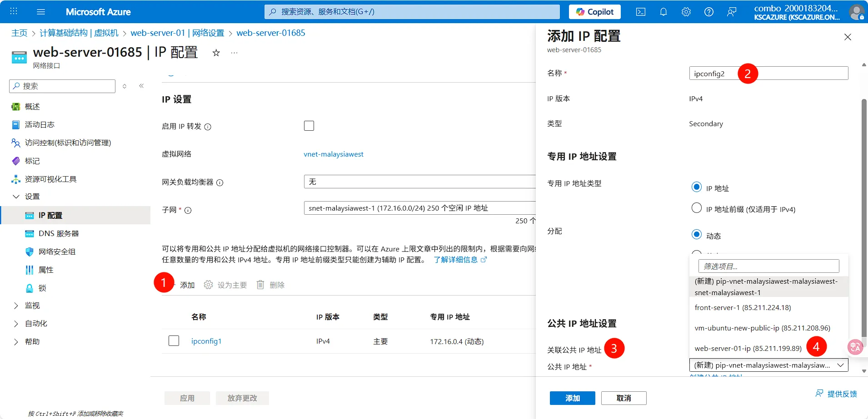The height and width of the screenshot is (419, 868).
Task: Open the portal hamburger menu
Action: pyautogui.click(x=41, y=11)
